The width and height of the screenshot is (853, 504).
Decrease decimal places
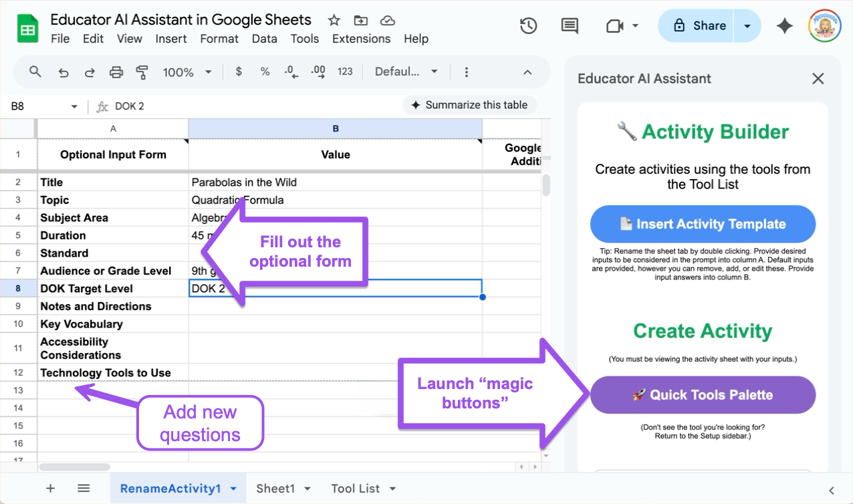[x=290, y=72]
